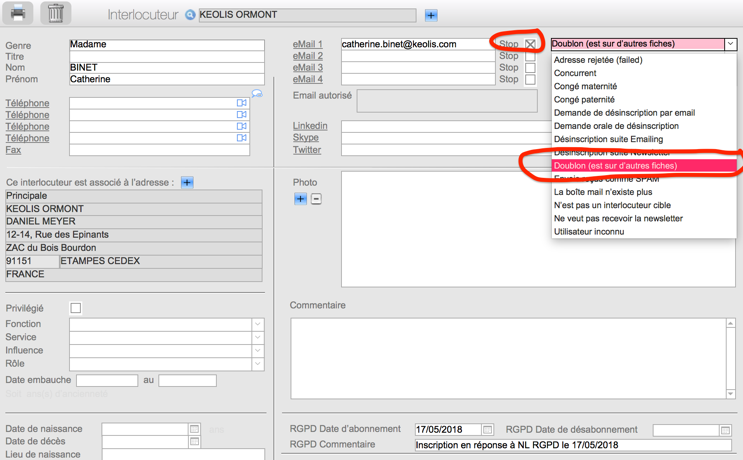Click the Linkedin label link
The image size is (743, 460).
310,126
